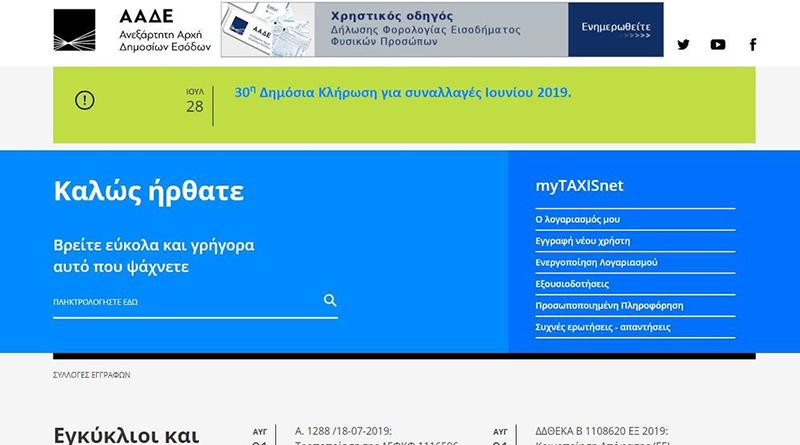This screenshot has height=445, width=800.
Task: View Συχνές ερωτήσεις - απαντήσεις
Action: click(x=603, y=327)
